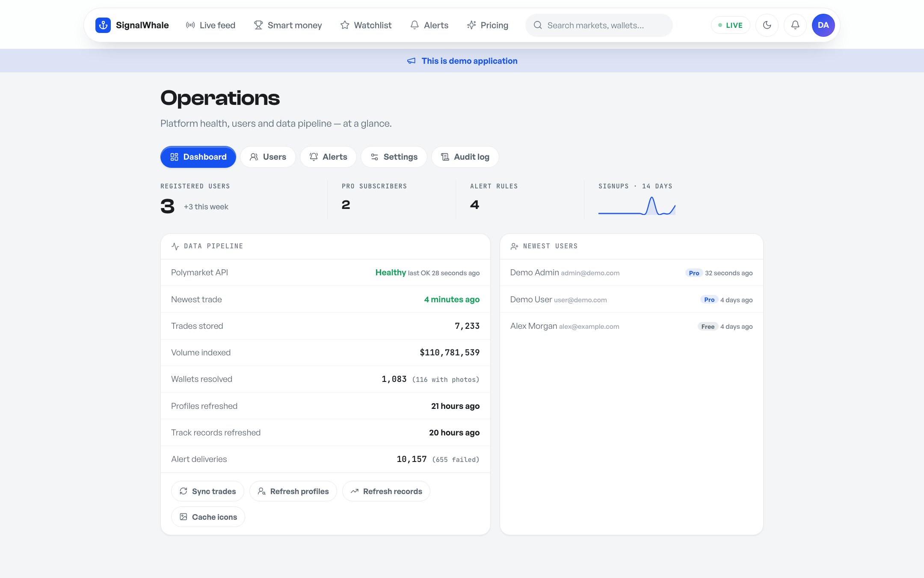
Task: Focus the Search markets, wallets field
Action: [599, 25]
